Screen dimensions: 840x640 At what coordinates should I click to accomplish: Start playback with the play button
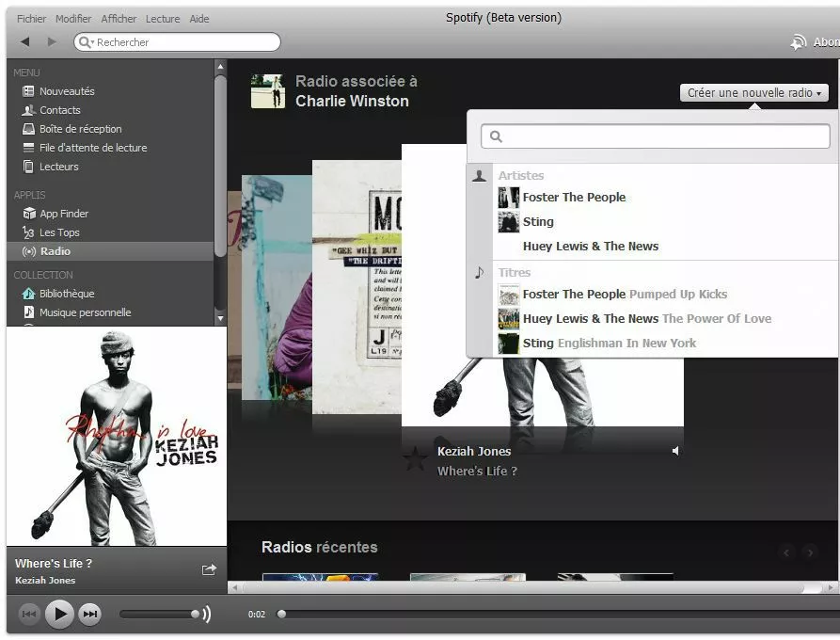point(59,614)
